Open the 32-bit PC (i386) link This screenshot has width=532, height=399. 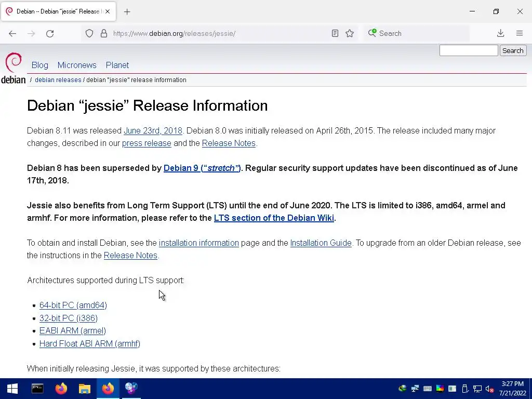point(69,318)
